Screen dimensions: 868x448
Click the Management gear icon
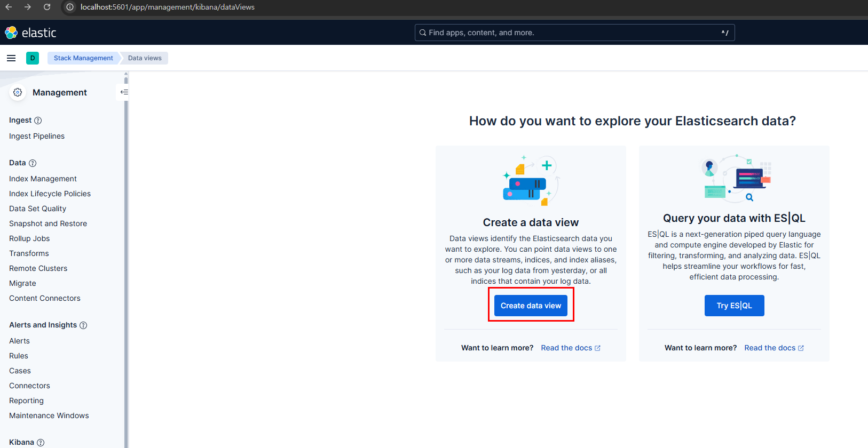coord(18,92)
